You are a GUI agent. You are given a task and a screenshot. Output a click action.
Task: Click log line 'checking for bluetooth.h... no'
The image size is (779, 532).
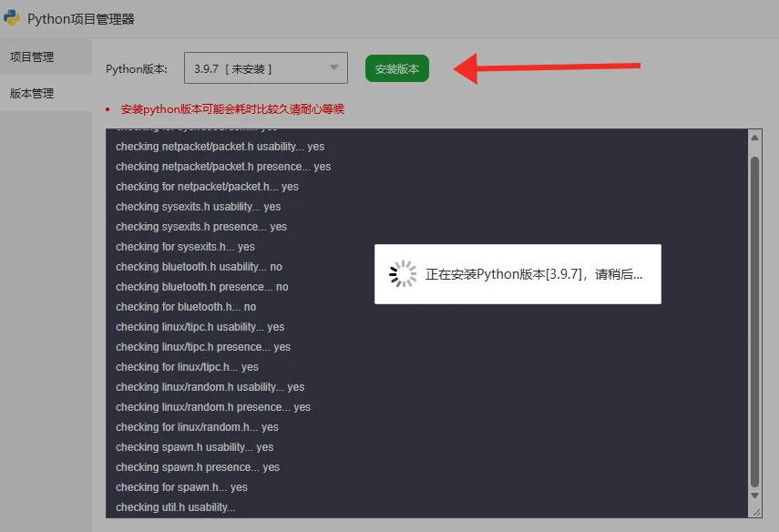(186, 307)
